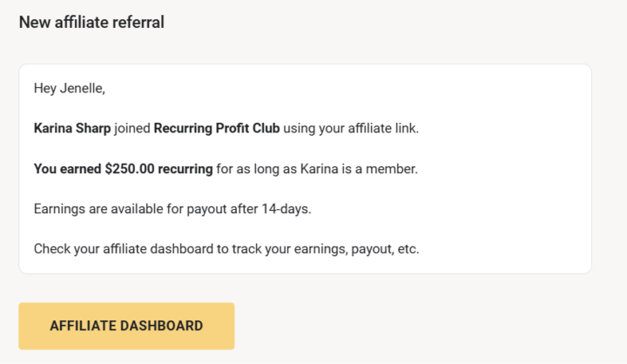
Task: Click the bold You earned text
Action: 66,168
